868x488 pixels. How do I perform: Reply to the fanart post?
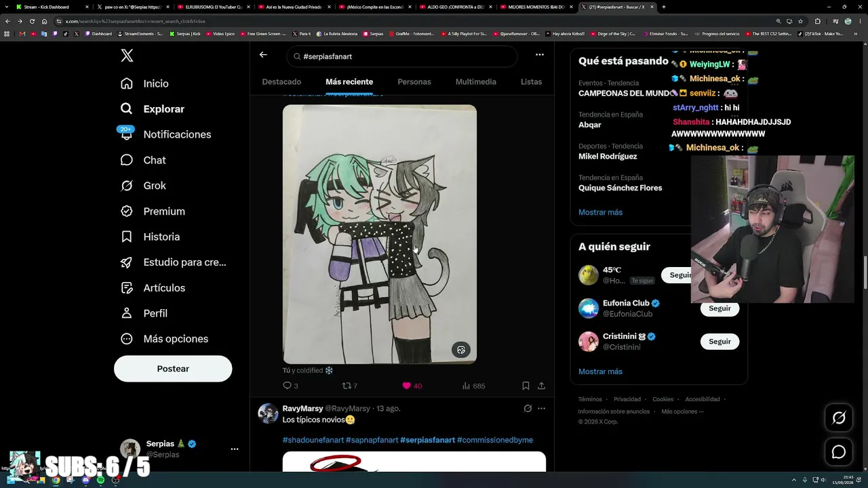290,386
